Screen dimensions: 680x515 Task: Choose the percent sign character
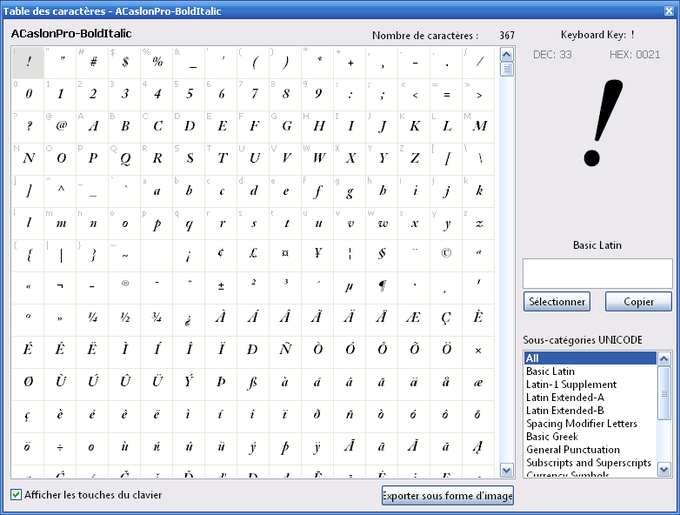tap(157, 62)
